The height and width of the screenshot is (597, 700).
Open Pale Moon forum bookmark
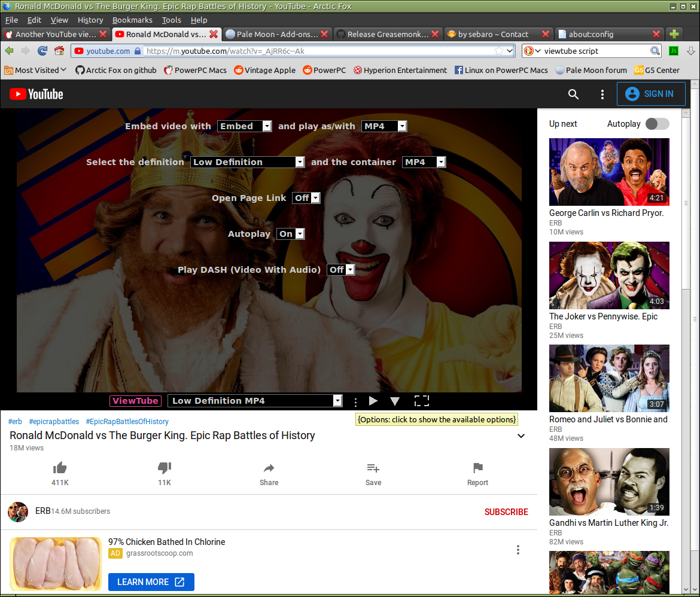pos(591,70)
